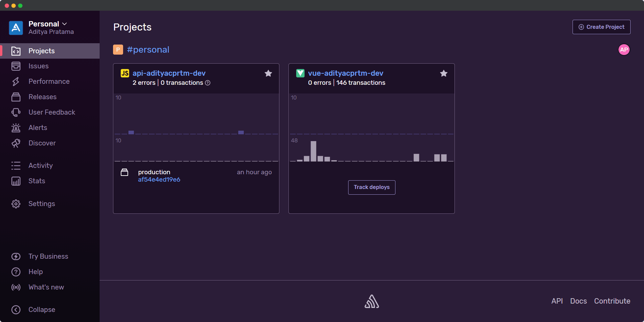Click the User Feedback icon
Screen dimensions: 644x322
pos(16,112)
